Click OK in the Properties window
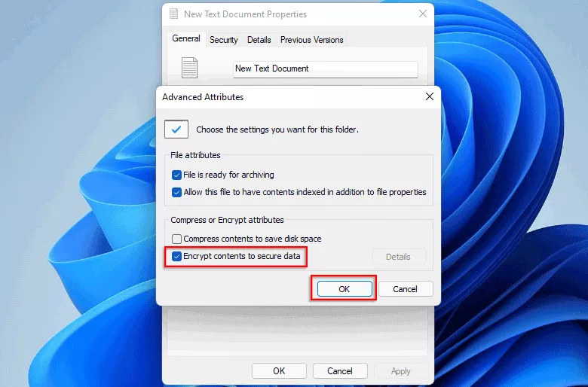The height and width of the screenshot is (387, 588). [x=279, y=371]
